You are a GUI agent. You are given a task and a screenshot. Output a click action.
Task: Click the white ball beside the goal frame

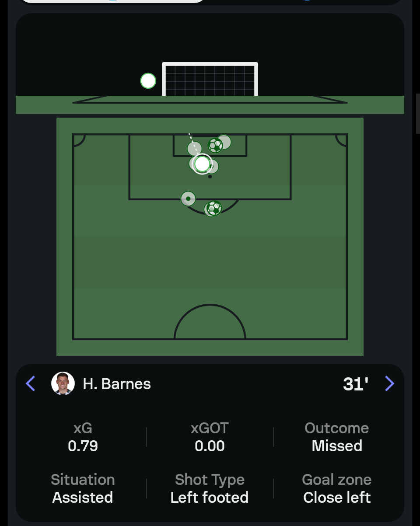pos(148,81)
